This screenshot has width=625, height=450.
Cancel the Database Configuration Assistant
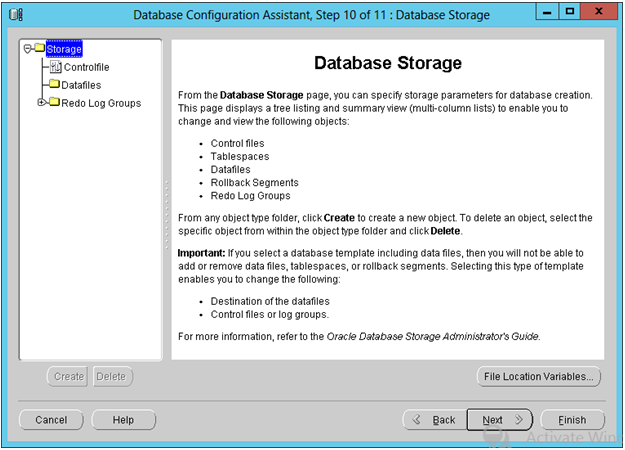pyautogui.click(x=51, y=420)
